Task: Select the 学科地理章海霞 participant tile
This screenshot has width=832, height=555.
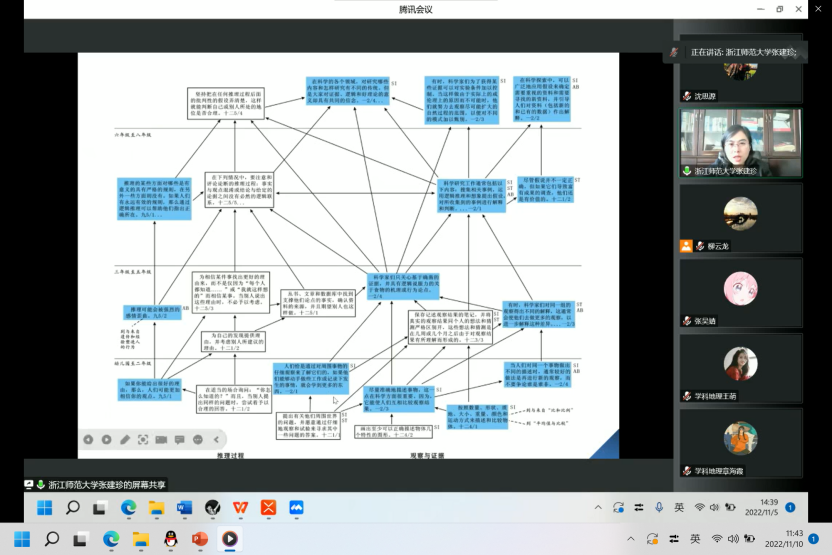Action: (x=741, y=443)
